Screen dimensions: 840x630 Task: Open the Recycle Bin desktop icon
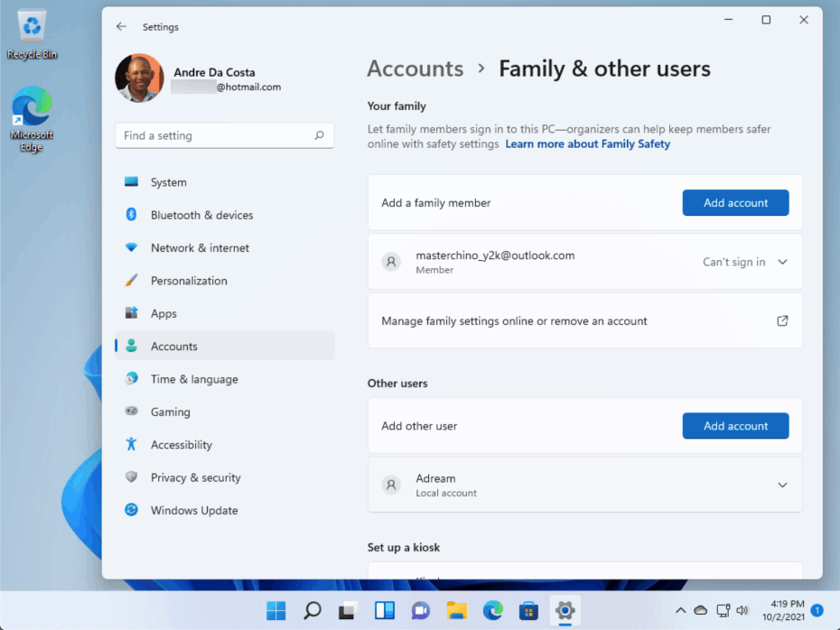(x=32, y=33)
